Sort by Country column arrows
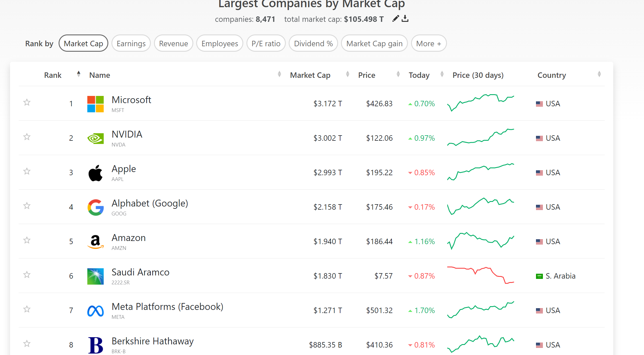The height and width of the screenshot is (355, 644). tap(599, 74)
